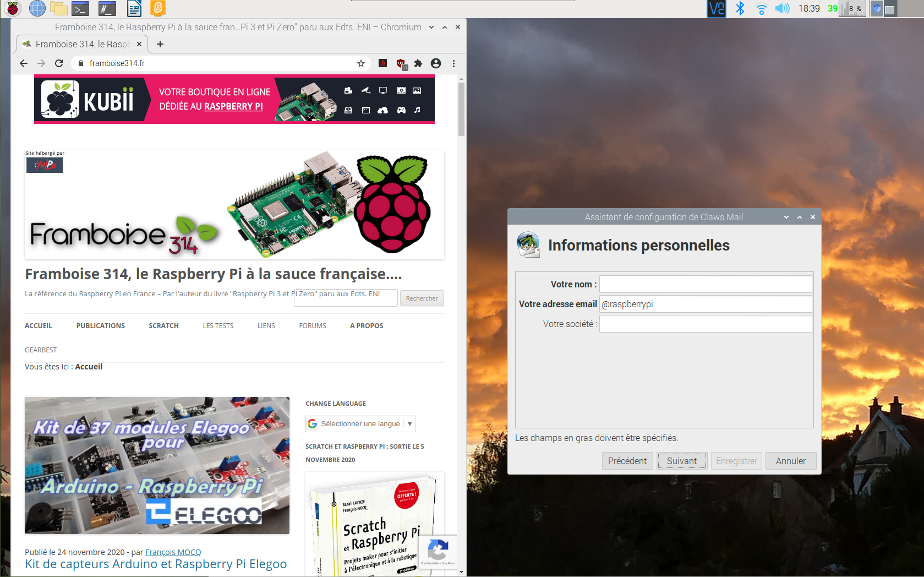Image resolution: width=924 pixels, height=577 pixels.
Task: Click the Framboise 314 header banner image
Action: (234, 205)
